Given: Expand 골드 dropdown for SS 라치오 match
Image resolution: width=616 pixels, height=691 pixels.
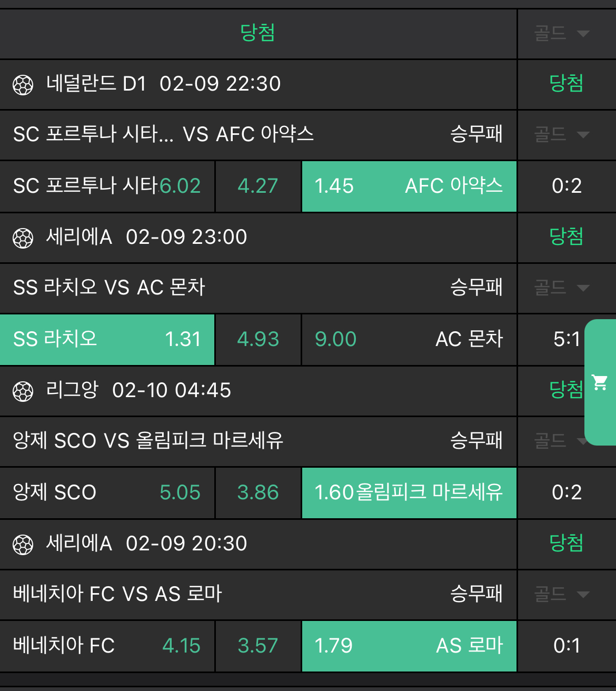Looking at the screenshot, I should 561,288.
